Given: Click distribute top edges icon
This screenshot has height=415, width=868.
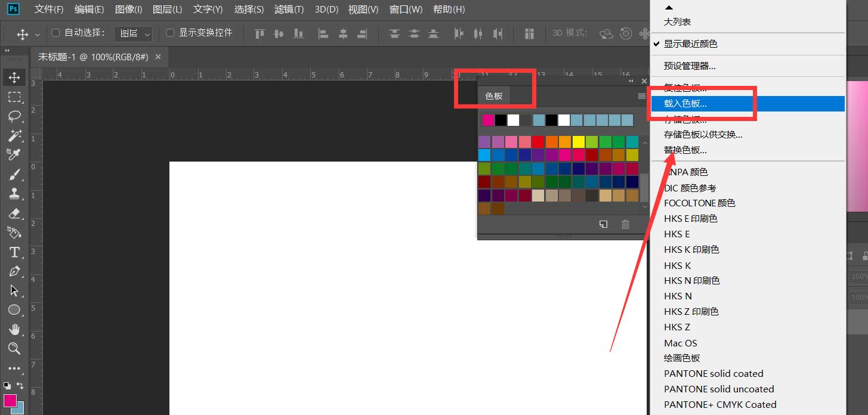Looking at the screenshot, I should click(x=394, y=34).
